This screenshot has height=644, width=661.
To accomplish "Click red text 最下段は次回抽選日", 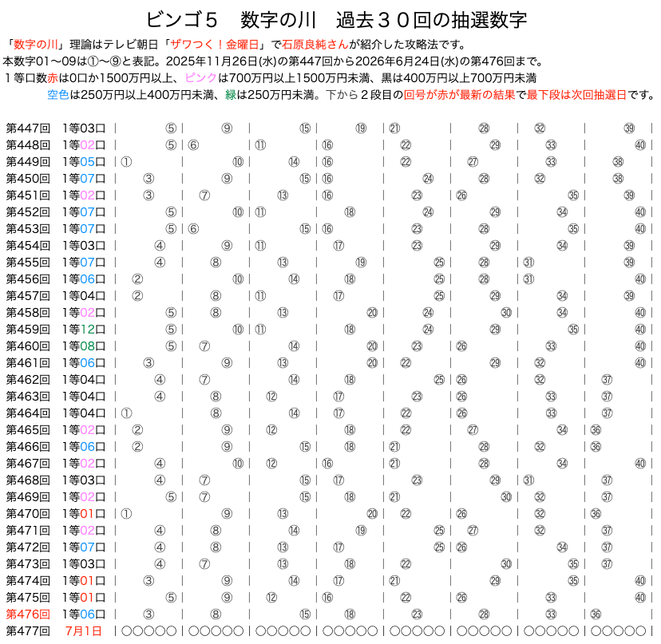I will [x=576, y=95].
